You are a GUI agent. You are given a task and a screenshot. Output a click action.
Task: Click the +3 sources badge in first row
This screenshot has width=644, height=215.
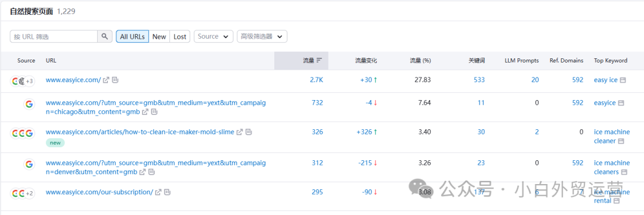30,81
